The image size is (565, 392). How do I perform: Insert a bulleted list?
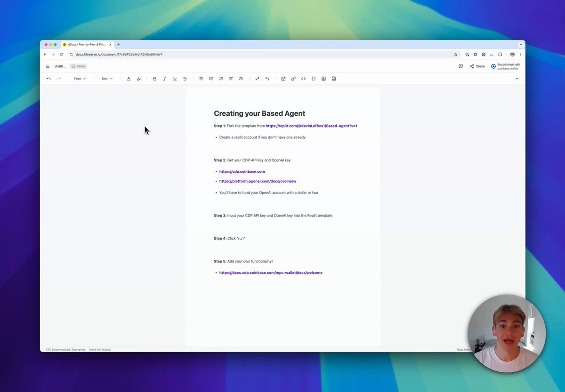[201, 79]
